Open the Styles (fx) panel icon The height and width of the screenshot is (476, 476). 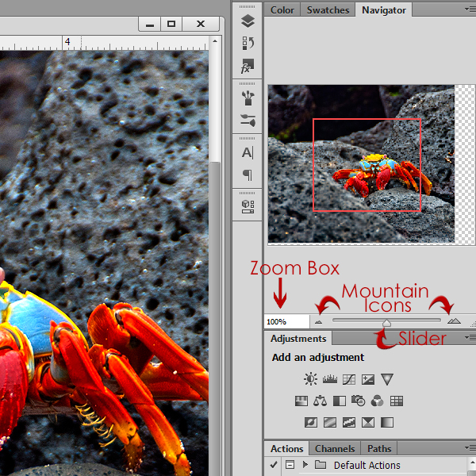click(x=248, y=67)
